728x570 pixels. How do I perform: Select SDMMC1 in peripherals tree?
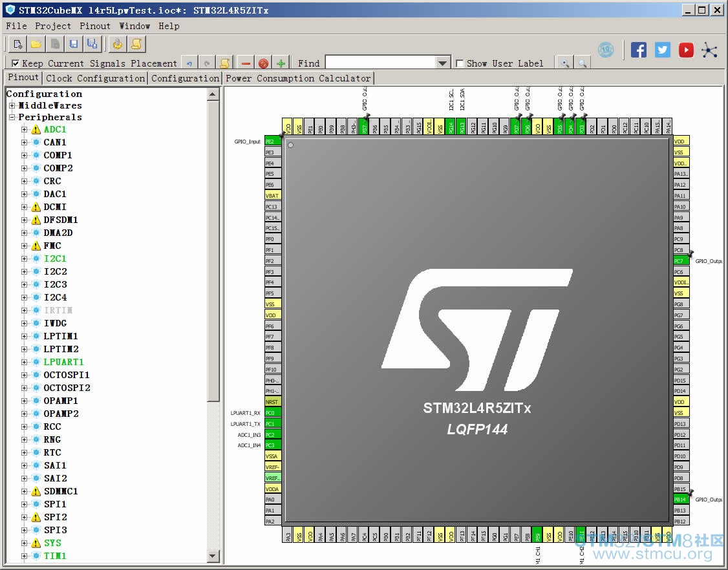61,491
